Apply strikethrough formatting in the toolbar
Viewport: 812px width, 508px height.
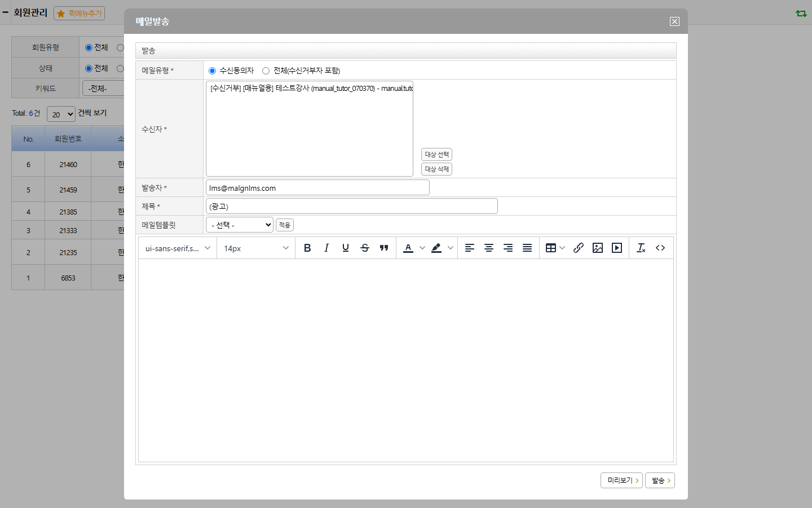(365, 248)
